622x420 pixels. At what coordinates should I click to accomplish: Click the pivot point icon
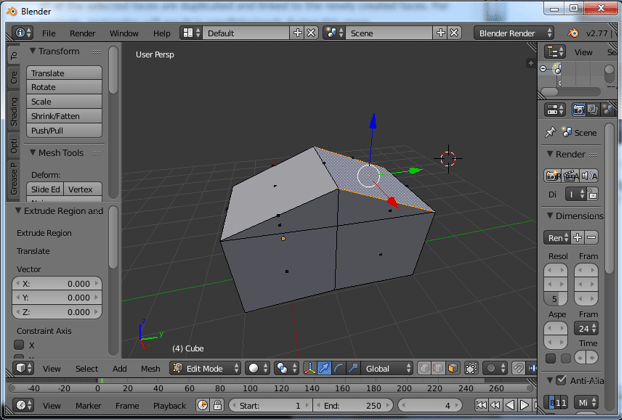[x=284, y=368]
